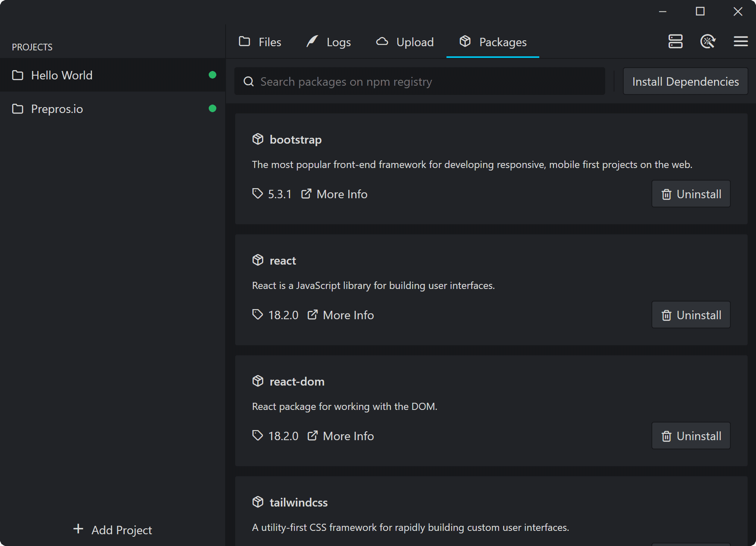Switch to the Files tab

tap(260, 42)
